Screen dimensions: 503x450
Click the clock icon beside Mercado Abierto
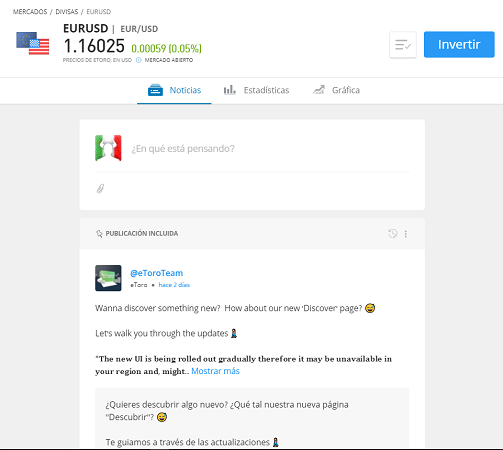(x=139, y=60)
